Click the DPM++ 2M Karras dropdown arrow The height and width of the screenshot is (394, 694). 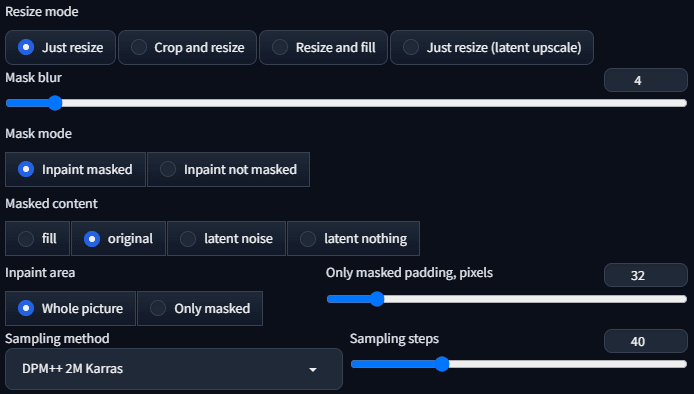(313, 369)
